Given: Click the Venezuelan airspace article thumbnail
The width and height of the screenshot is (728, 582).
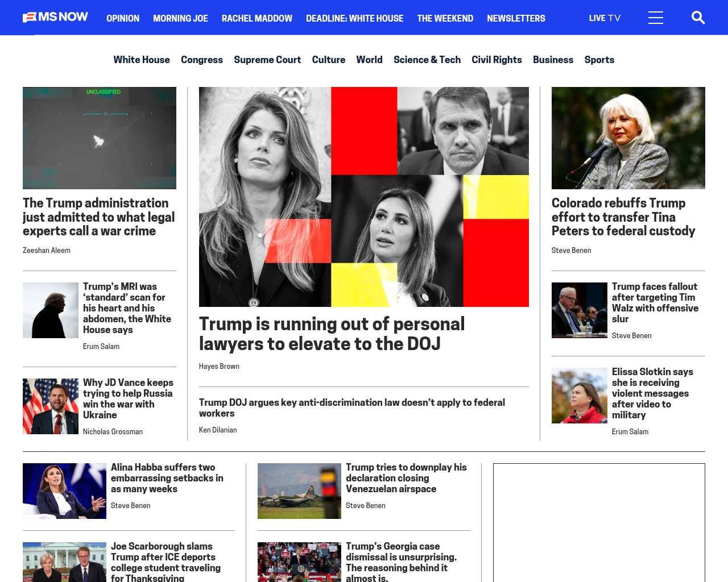Looking at the screenshot, I should coord(299,491).
